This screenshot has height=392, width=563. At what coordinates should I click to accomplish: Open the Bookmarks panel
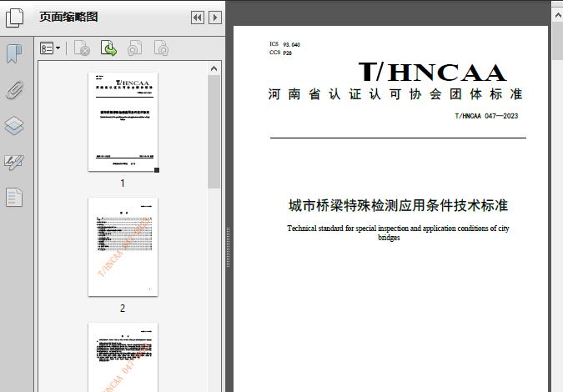14,54
